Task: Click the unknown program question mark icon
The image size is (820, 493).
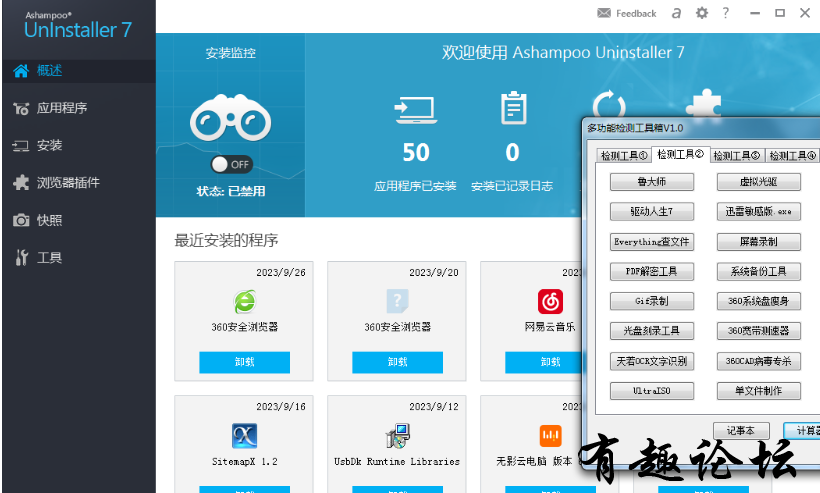Action: point(397,301)
